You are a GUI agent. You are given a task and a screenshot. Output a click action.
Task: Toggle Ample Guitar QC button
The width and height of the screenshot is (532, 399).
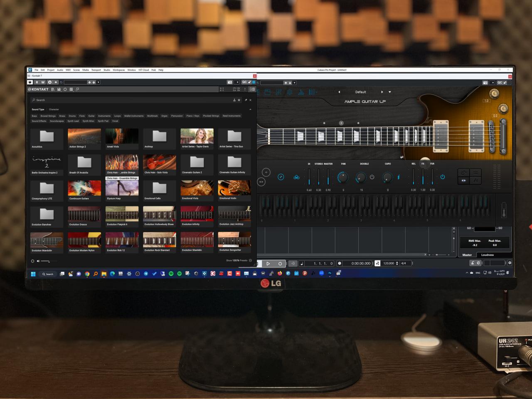tap(500, 82)
